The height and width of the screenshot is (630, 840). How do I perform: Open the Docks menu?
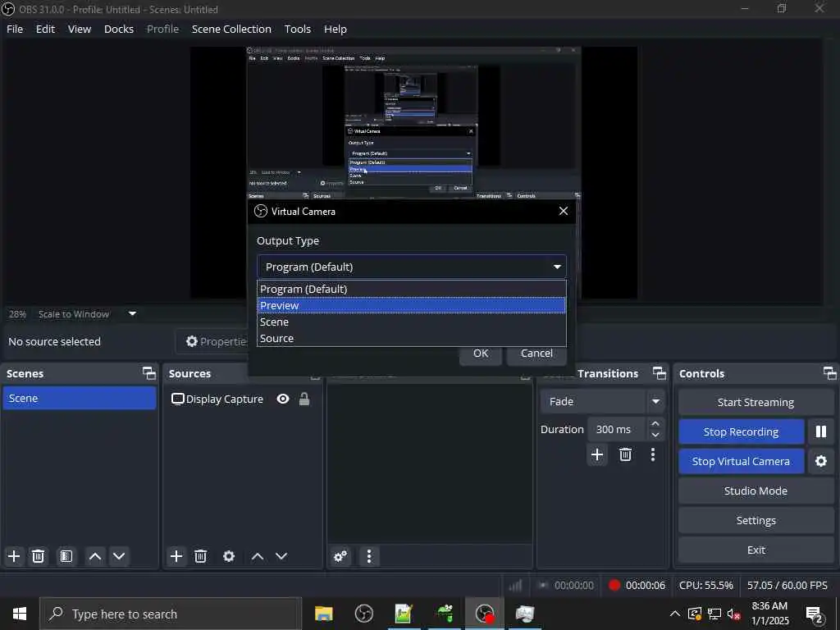tap(119, 29)
